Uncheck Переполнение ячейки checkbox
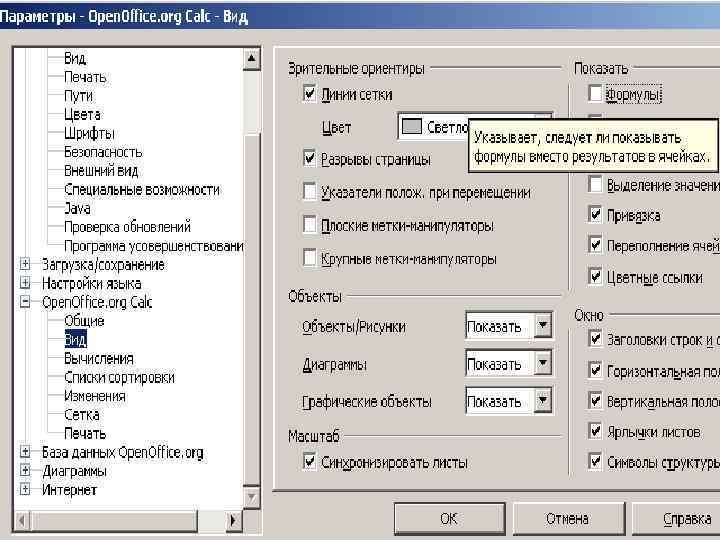 (595, 245)
